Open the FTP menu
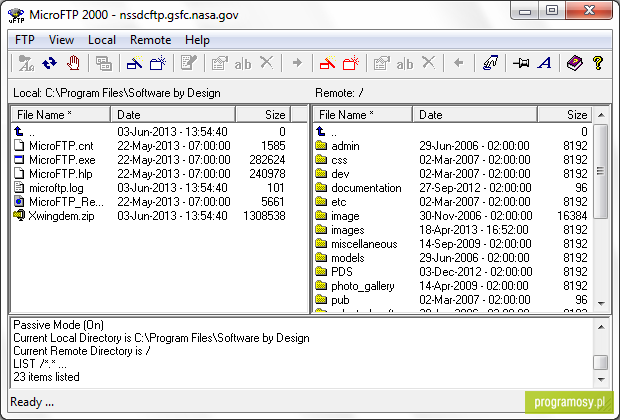Image resolution: width=620 pixels, height=420 pixels. tap(25, 40)
